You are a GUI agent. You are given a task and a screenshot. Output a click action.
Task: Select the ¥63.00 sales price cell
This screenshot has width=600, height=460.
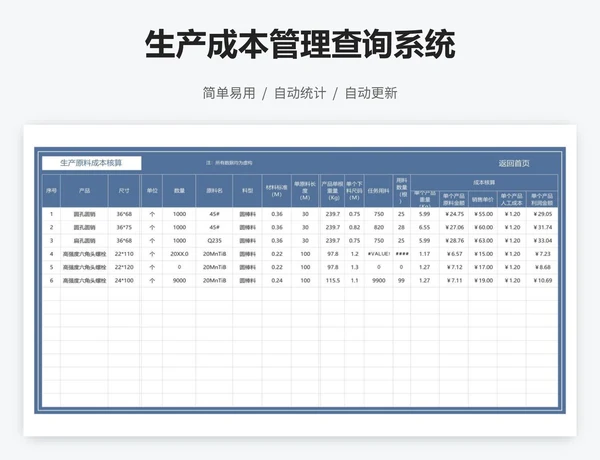point(483,241)
